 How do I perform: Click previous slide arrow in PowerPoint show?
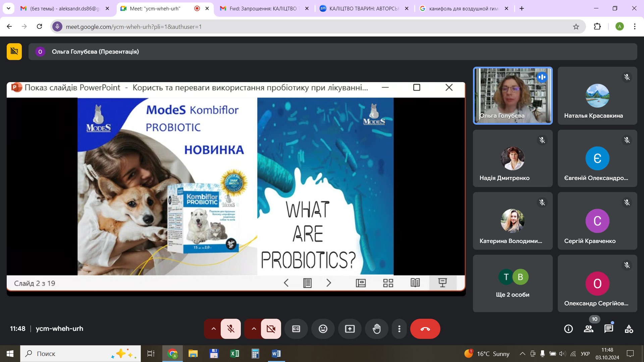pyautogui.click(x=286, y=283)
